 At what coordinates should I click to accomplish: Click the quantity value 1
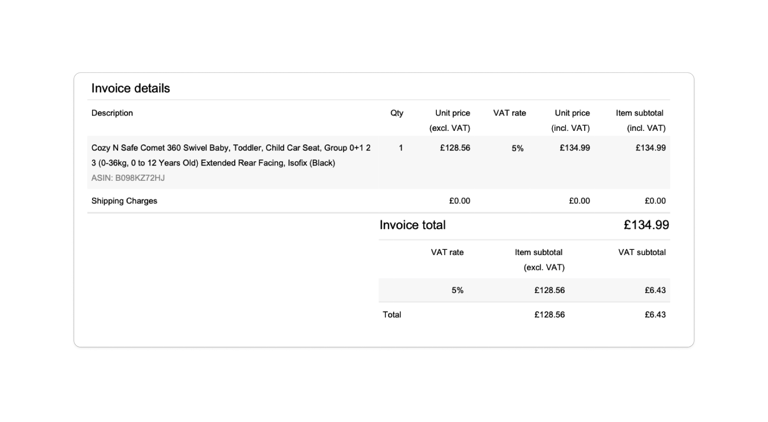click(x=401, y=148)
